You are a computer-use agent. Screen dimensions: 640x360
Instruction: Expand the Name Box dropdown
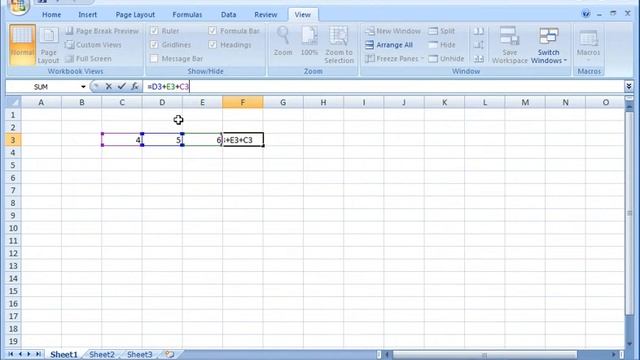click(83, 87)
